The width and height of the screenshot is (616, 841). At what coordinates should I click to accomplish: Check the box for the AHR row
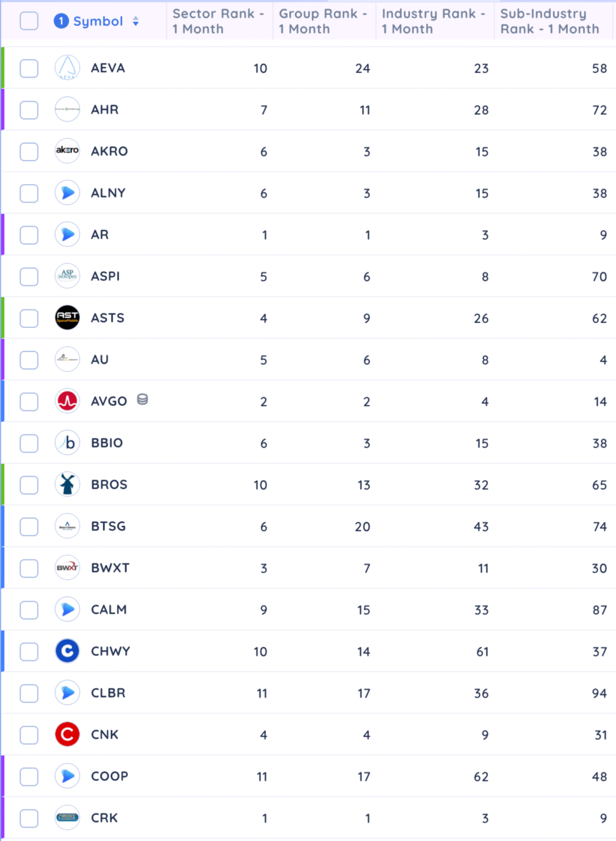click(x=29, y=110)
